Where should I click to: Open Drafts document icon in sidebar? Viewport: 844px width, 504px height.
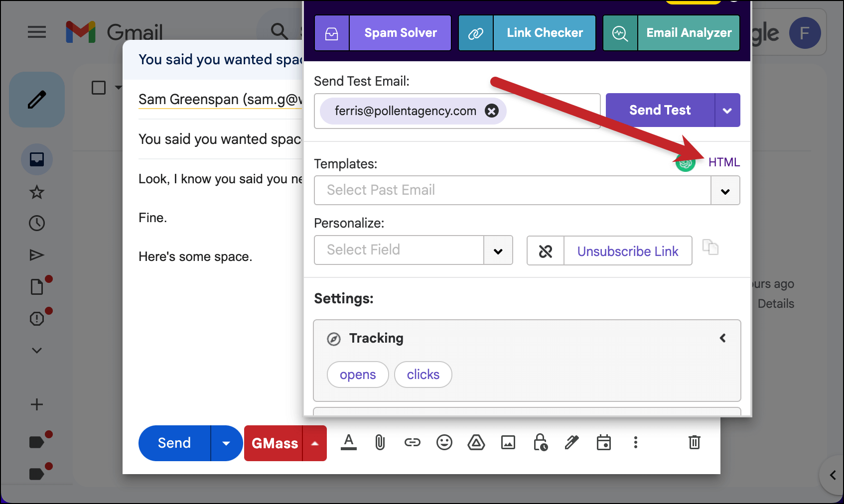(x=37, y=287)
